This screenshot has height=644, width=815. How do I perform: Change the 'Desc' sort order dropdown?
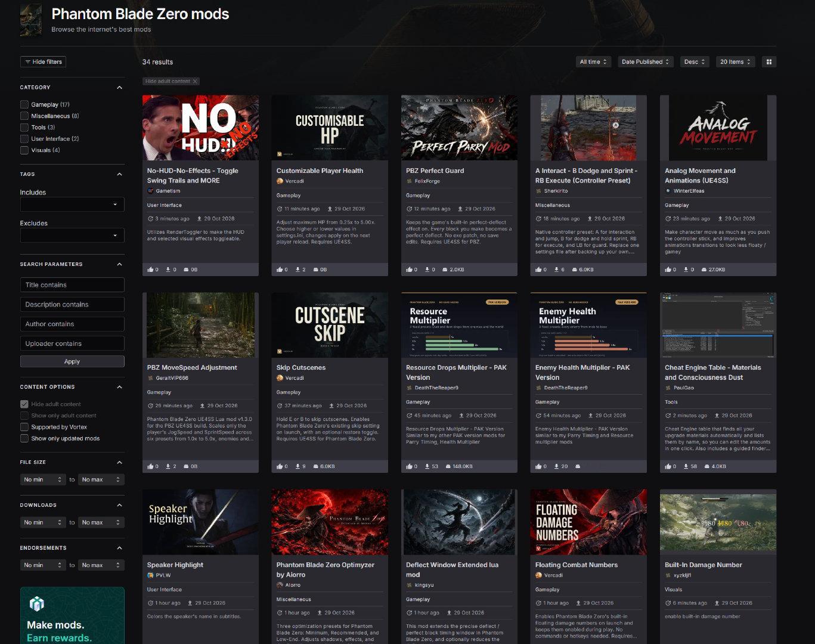click(695, 62)
